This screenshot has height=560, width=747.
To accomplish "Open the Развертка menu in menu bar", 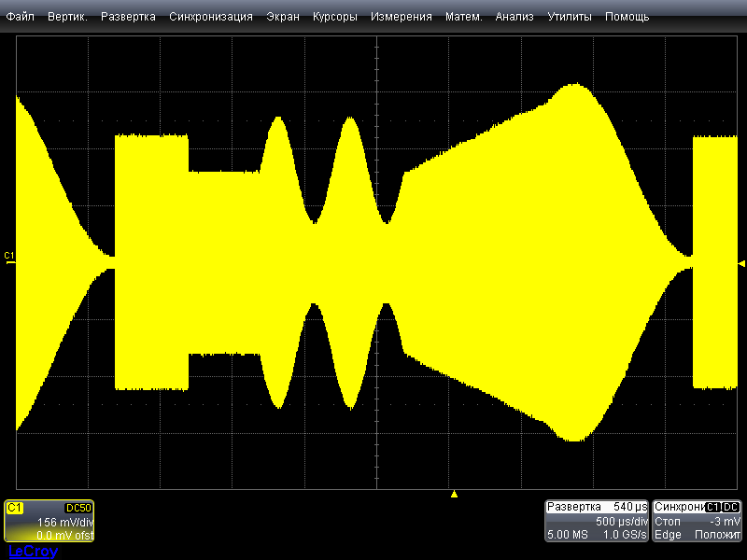I will [128, 17].
